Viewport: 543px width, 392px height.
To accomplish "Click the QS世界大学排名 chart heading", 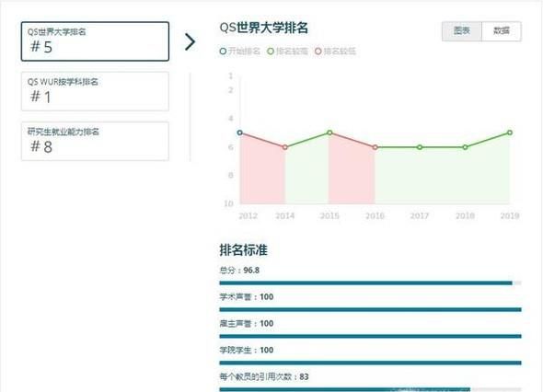I will point(264,28).
